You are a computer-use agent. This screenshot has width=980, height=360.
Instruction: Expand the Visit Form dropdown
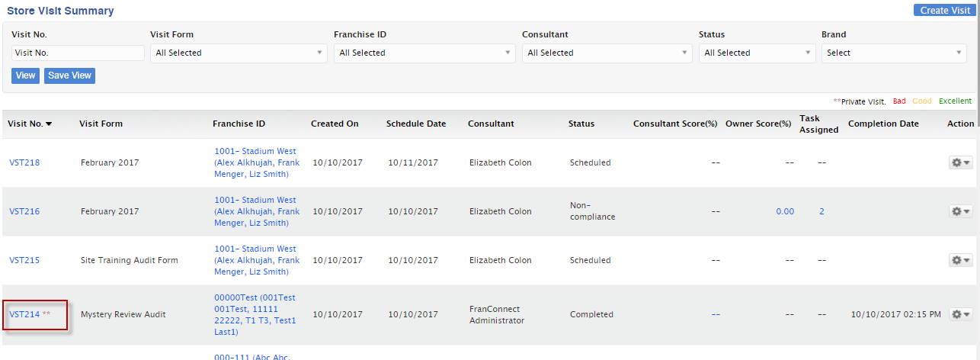click(x=239, y=53)
